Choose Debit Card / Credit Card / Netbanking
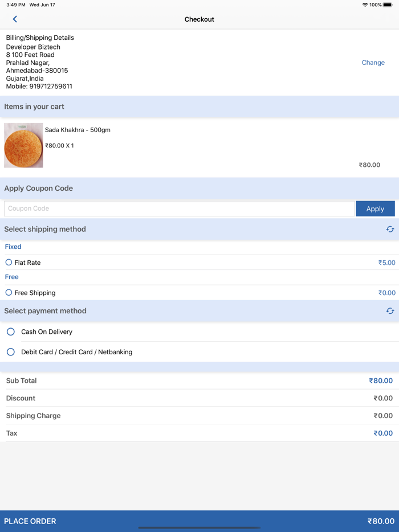Viewport: 399px width, 532px height. tap(11, 352)
